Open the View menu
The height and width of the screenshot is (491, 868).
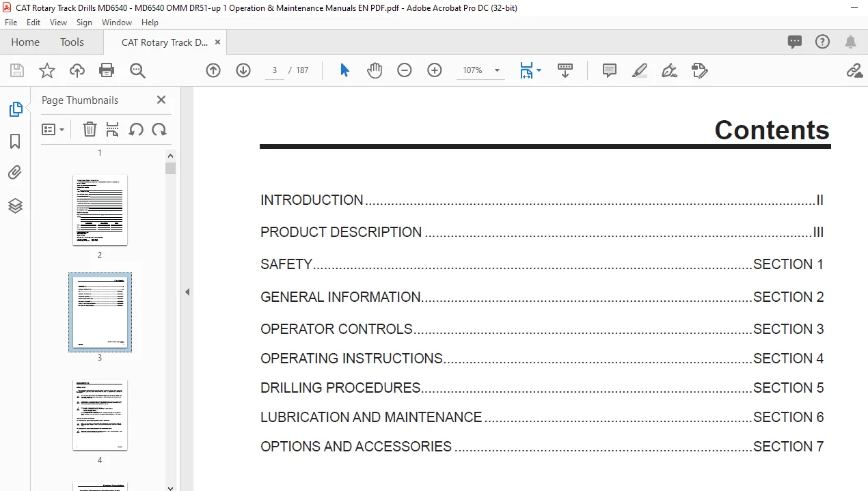coord(58,23)
